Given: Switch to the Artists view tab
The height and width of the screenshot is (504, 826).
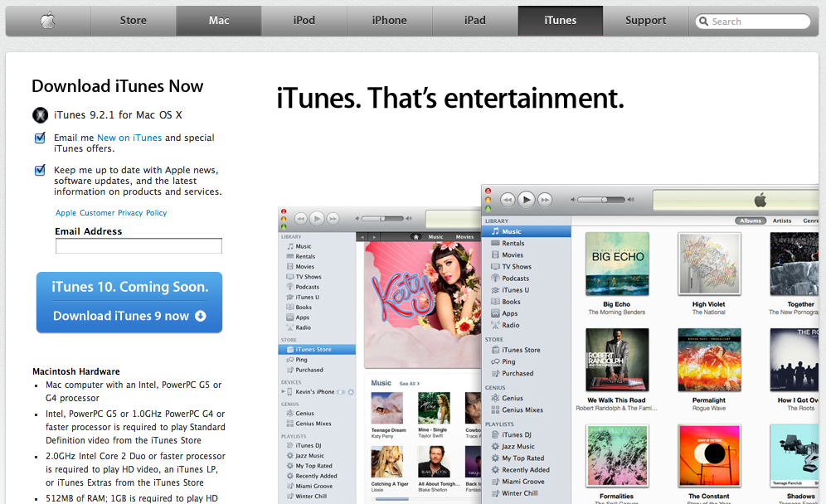Looking at the screenshot, I should click(x=782, y=220).
